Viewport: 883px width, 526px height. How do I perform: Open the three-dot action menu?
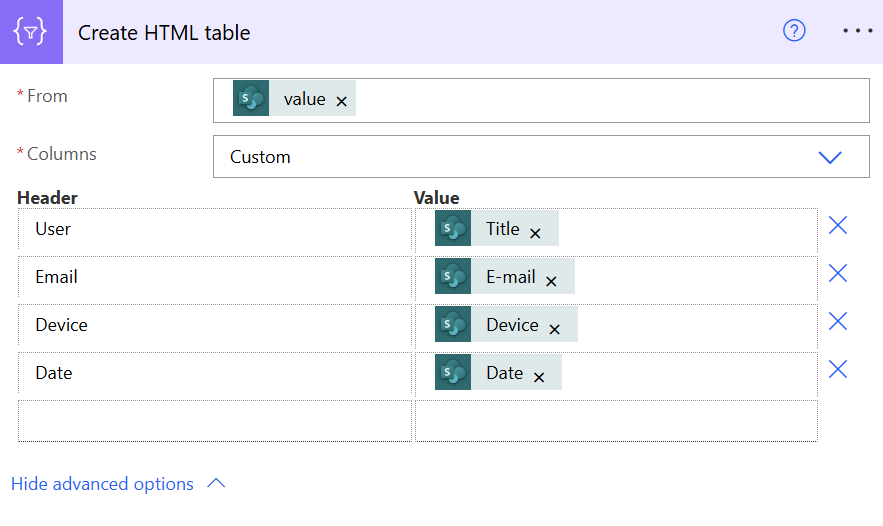(x=857, y=31)
